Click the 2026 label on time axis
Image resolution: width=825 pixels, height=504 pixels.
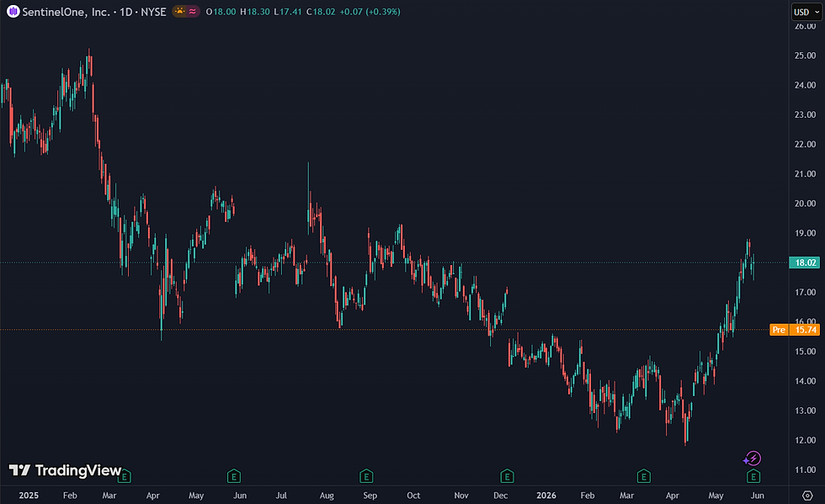pyautogui.click(x=546, y=496)
